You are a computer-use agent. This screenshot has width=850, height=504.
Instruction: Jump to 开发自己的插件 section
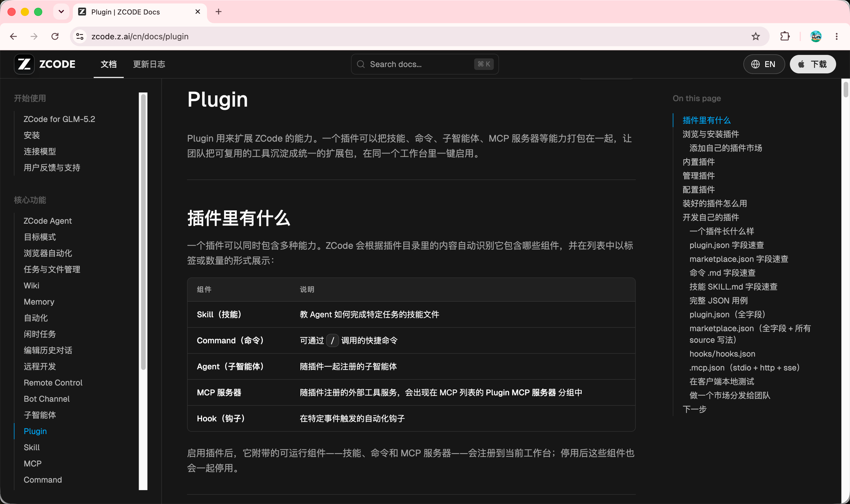(711, 217)
